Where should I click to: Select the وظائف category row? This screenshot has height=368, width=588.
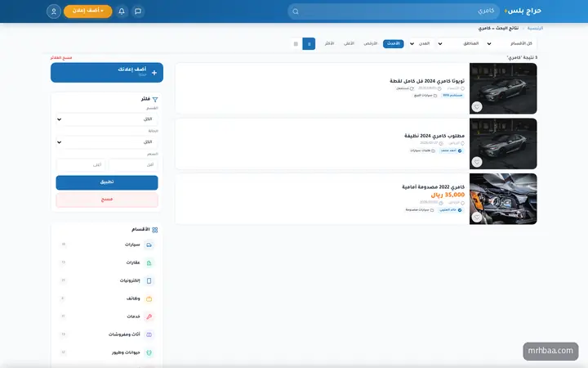tap(107, 299)
